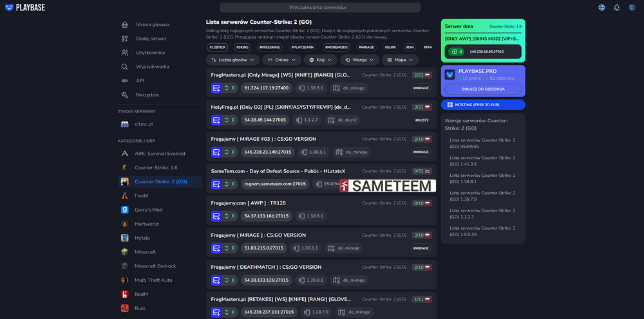
Task: Copy IP 54.38.133.126:27015
Action: 267,280
